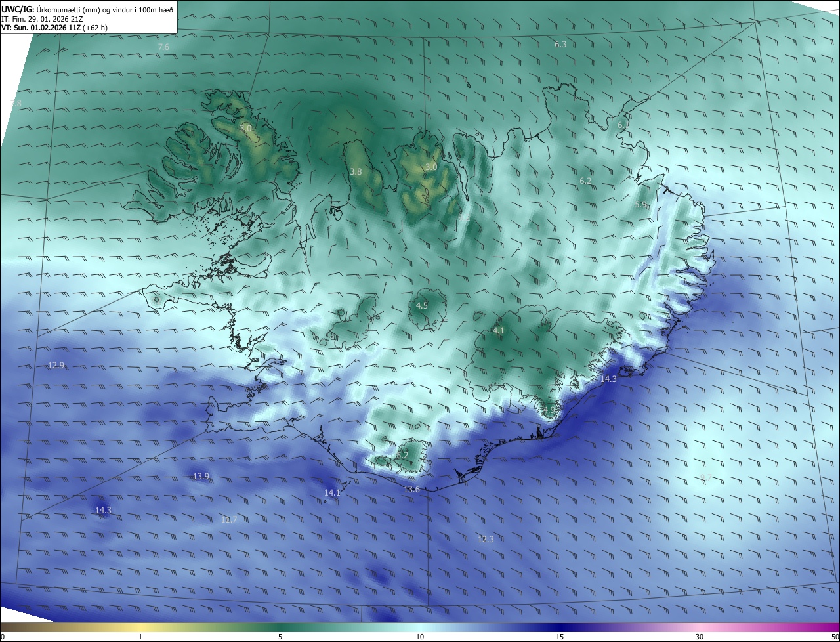Click the color scale tick label 50

835,637
